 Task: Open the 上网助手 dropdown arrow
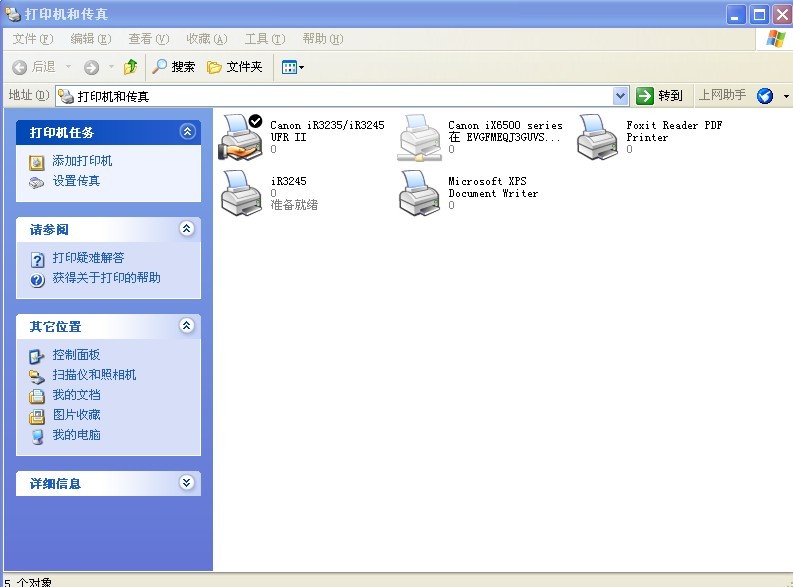tap(786, 96)
